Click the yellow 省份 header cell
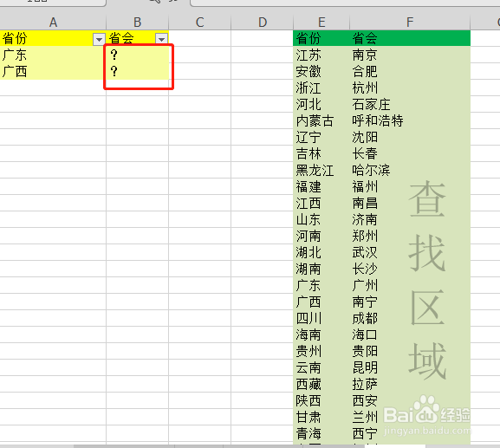500x448 pixels. (53, 38)
